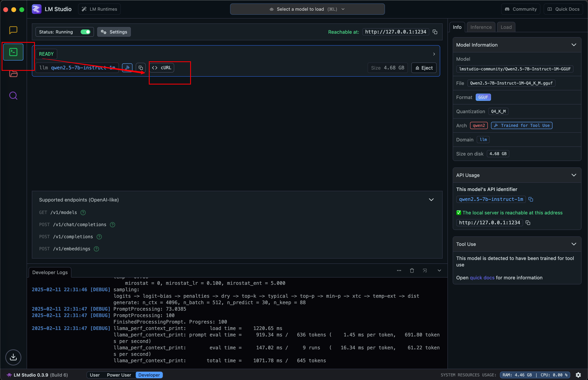Eject the loaded model
The image size is (588, 380).
click(424, 68)
